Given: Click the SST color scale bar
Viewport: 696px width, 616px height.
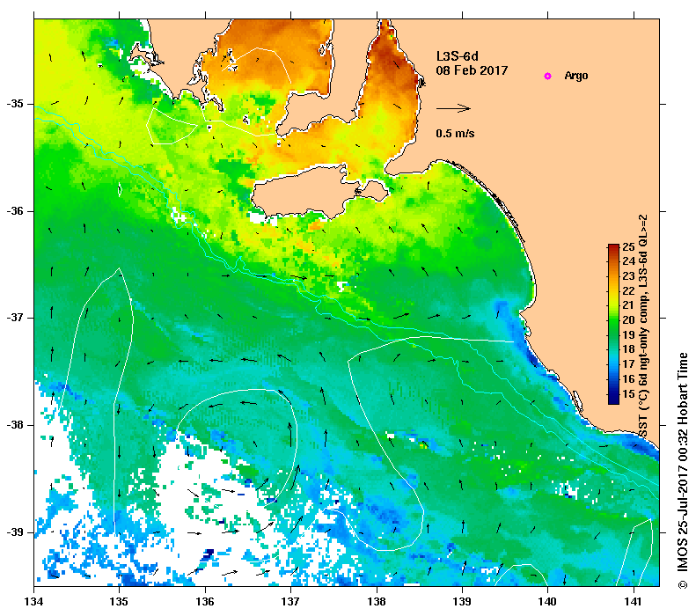Looking at the screenshot, I should 613,324.
